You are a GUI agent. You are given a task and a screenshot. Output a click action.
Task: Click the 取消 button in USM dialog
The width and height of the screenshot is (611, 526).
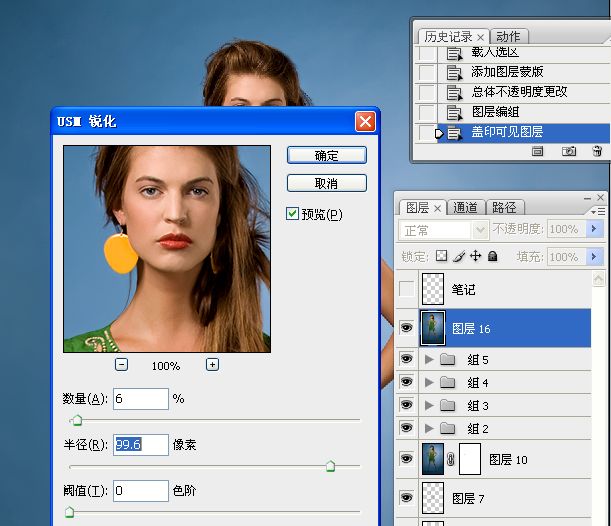pos(327,183)
